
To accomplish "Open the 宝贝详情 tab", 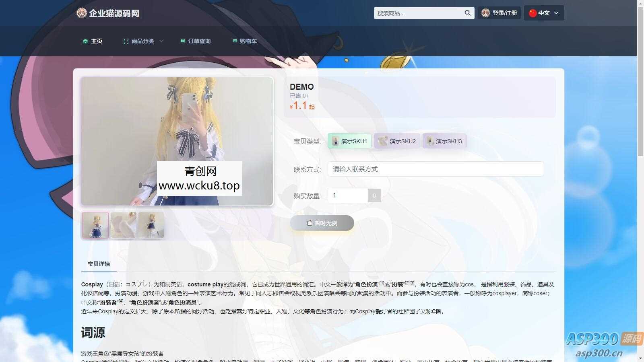I will point(99,263).
